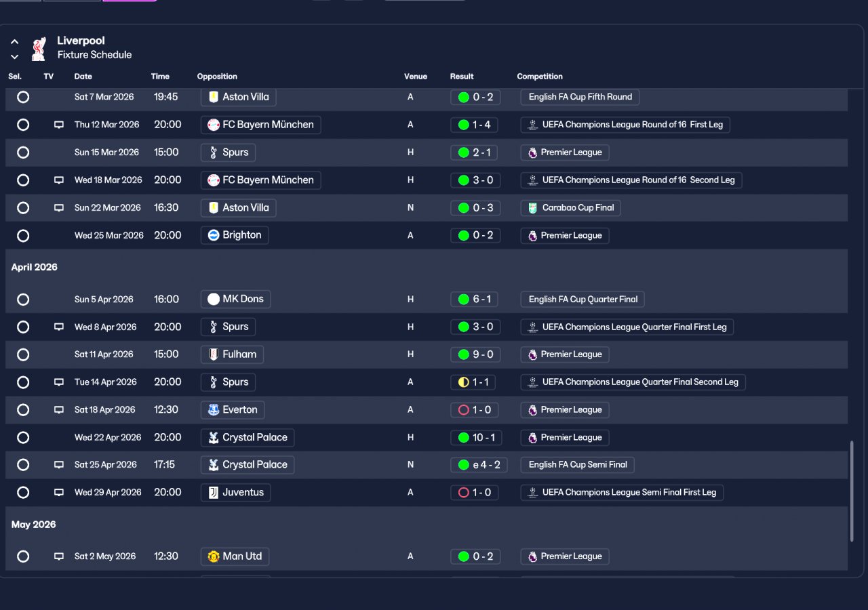868x610 pixels.
Task: Click yellow draw indicator on 1 - 1 result
Action: 464,382
